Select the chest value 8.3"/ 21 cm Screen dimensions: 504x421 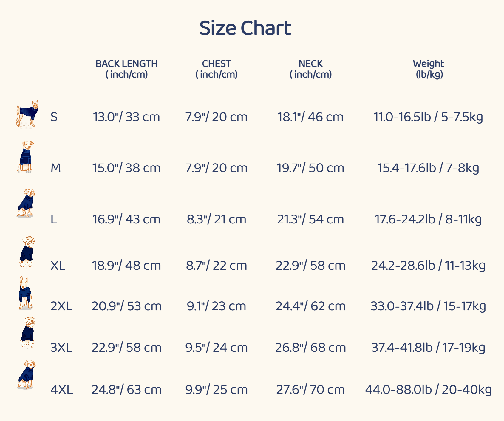(217, 219)
